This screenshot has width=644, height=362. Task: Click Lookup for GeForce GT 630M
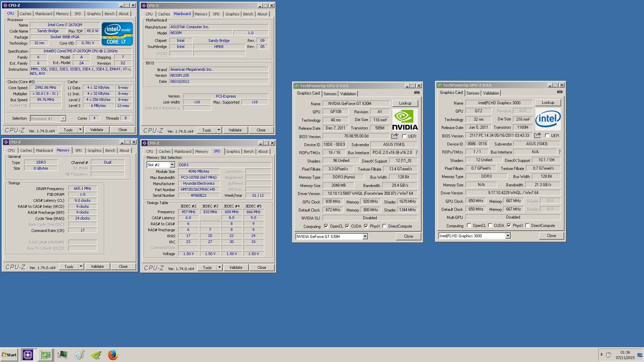click(x=405, y=103)
